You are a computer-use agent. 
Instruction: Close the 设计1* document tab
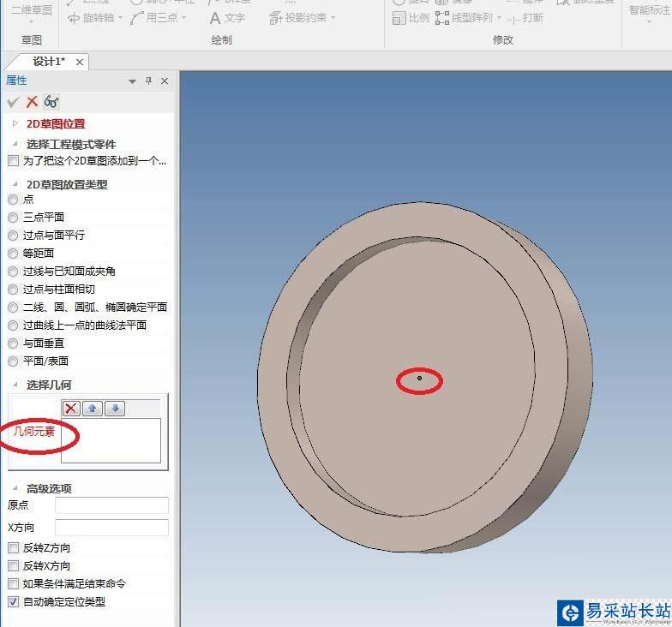[x=79, y=62]
